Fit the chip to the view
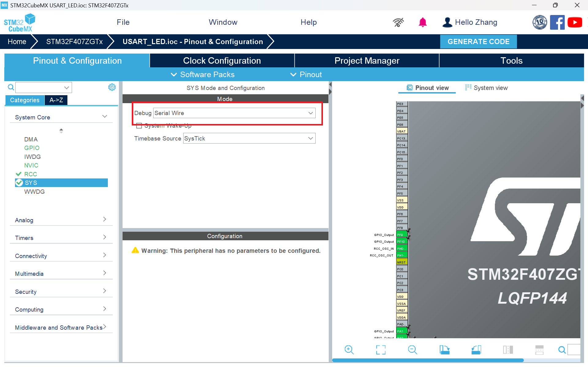The image size is (588, 367). pos(381,350)
